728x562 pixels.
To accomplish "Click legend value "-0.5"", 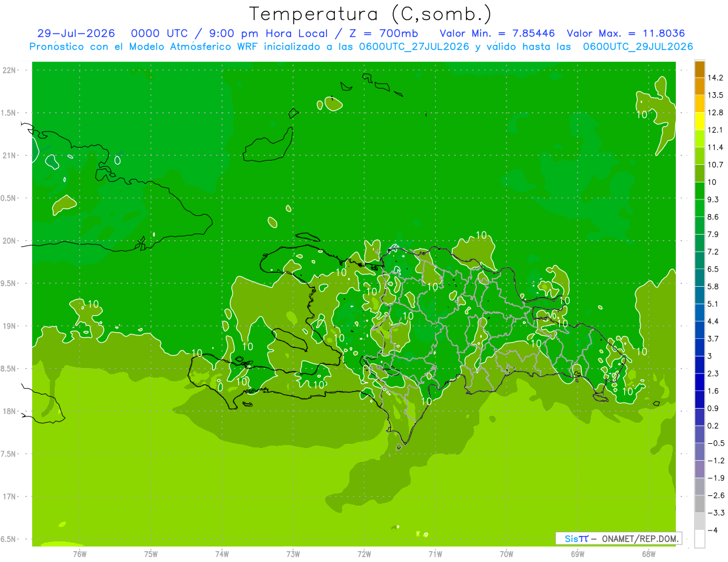I will click(715, 443).
